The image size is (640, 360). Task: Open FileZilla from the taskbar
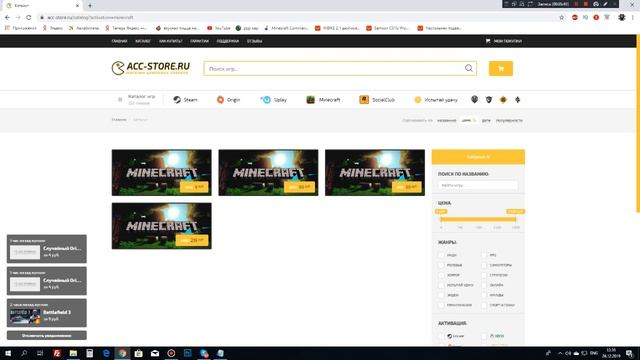point(57,353)
